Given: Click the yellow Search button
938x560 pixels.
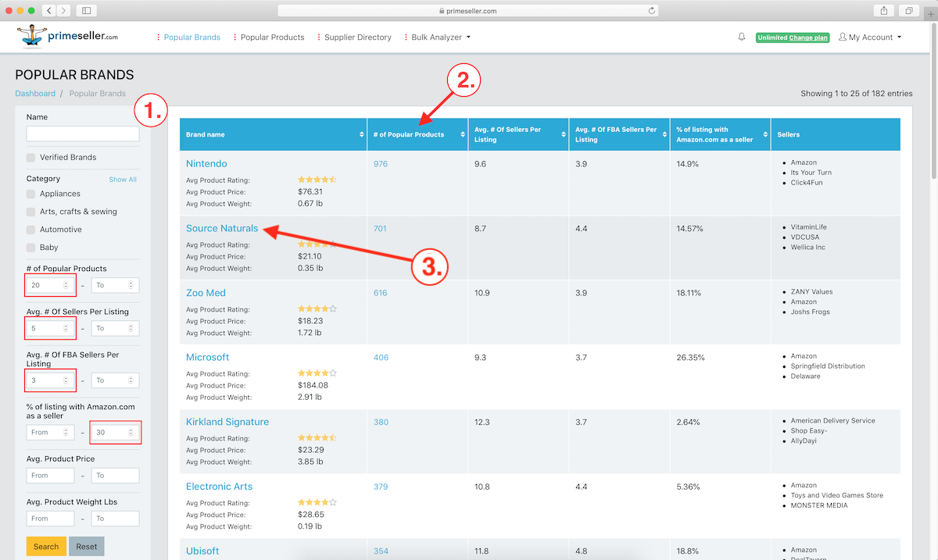Looking at the screenshot, I should (x=46, y=547).
